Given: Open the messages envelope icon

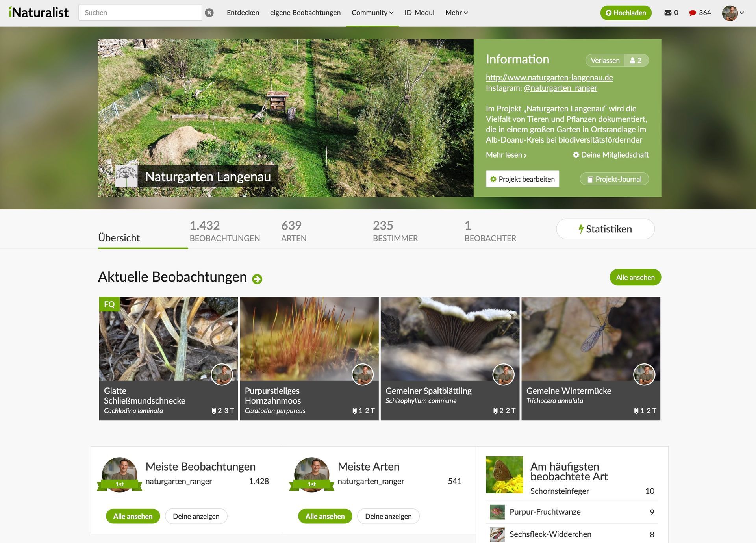Looking at the screenshot, I should click(x=668, y=13).
